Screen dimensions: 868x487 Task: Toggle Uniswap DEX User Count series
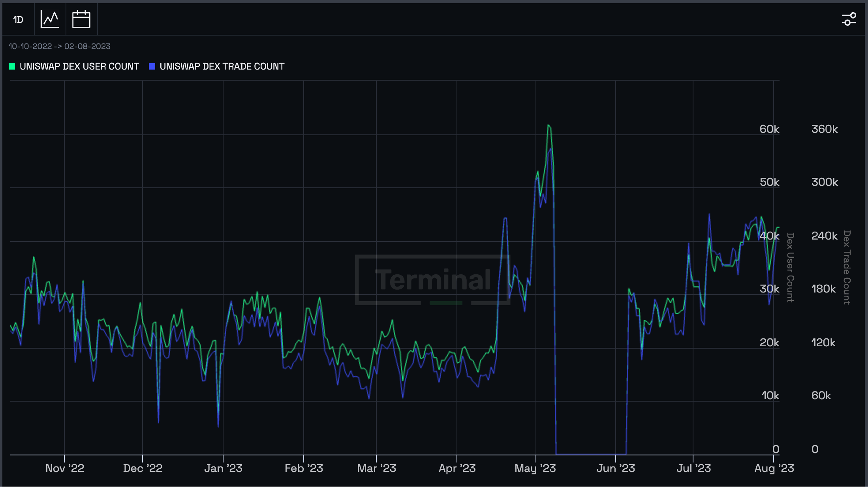[74, 66]
